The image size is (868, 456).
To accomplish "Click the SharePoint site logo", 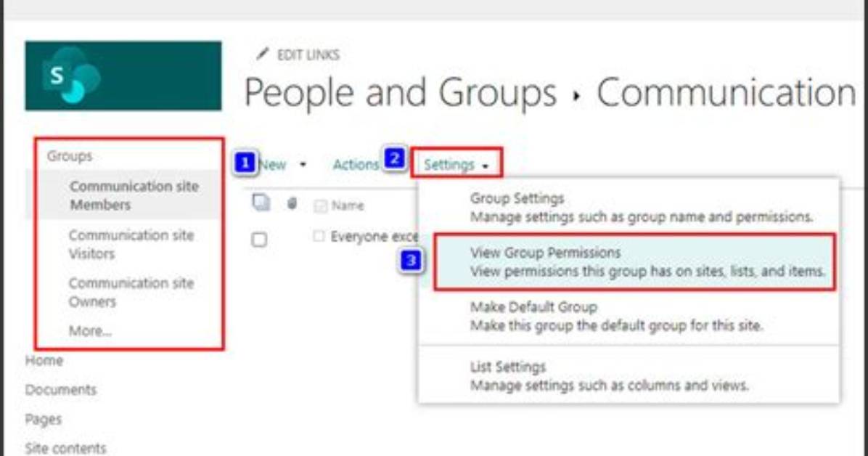I will (123, 76).
